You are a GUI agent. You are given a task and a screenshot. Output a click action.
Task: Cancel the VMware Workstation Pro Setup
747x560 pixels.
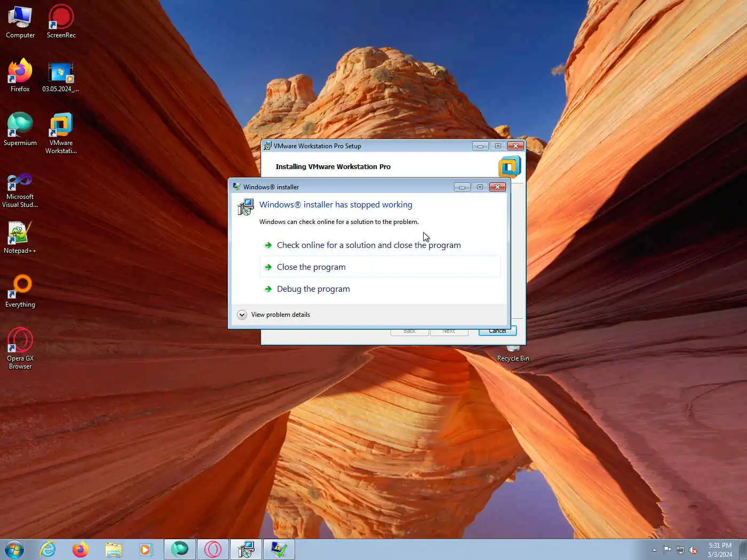[497, 331]
